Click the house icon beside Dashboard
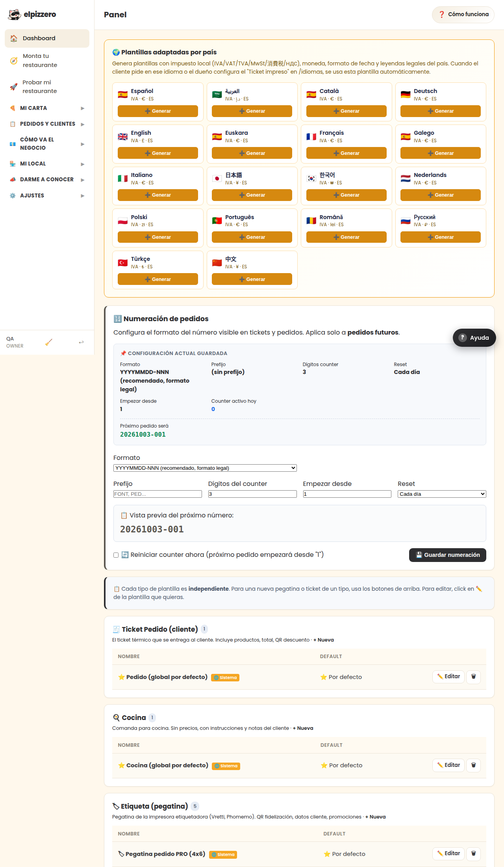504x867 pixels. tap(14, 38)
